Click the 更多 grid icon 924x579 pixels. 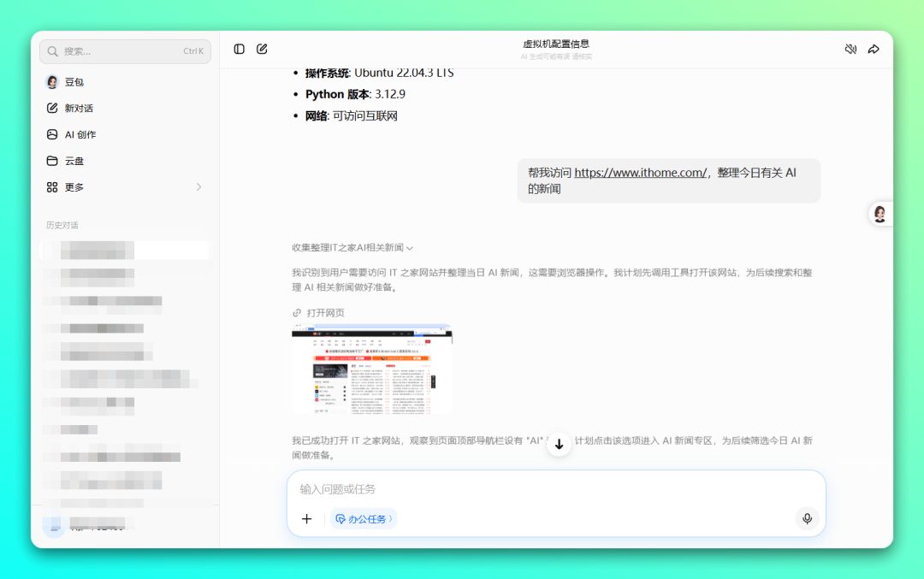52,187
